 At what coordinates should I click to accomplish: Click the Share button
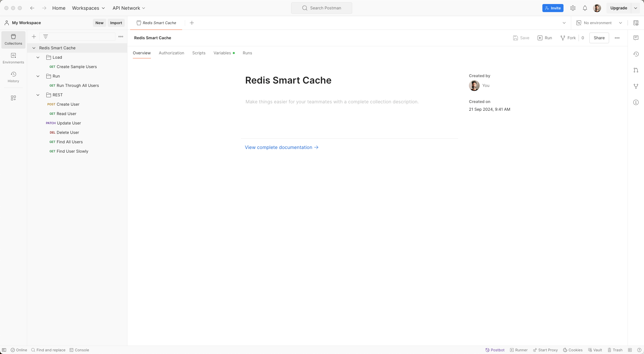pyautogui.click(x=599, y=38)
